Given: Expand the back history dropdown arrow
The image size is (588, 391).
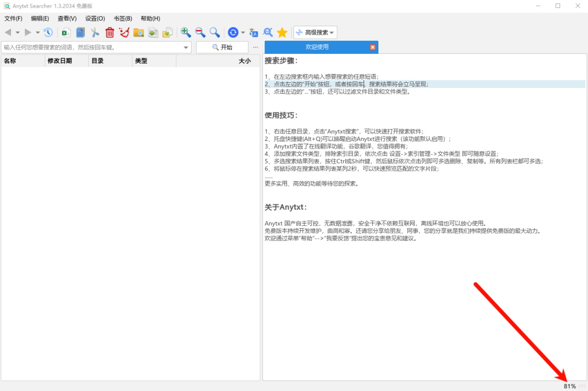Looking at the screenshot, I should [x=17, y=33].
